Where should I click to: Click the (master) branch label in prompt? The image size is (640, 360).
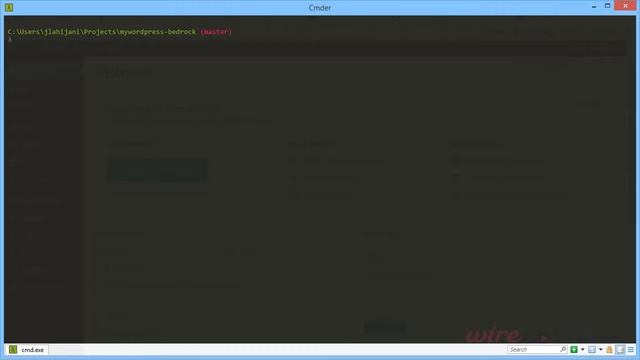216,31
